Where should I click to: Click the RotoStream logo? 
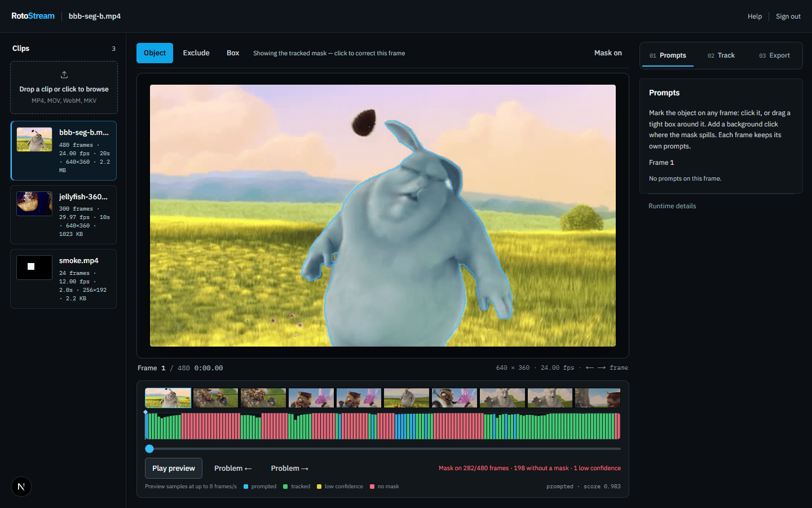click(33, 16)
